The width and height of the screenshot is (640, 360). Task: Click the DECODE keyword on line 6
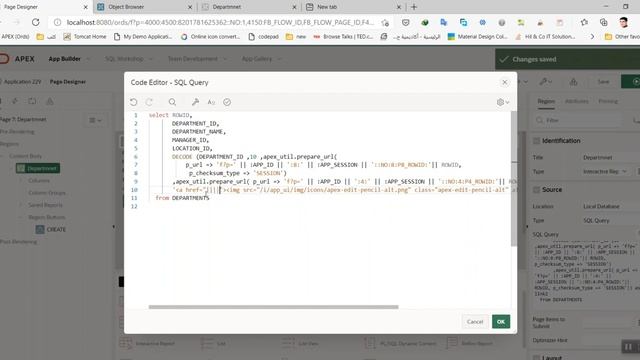(182, 157)
